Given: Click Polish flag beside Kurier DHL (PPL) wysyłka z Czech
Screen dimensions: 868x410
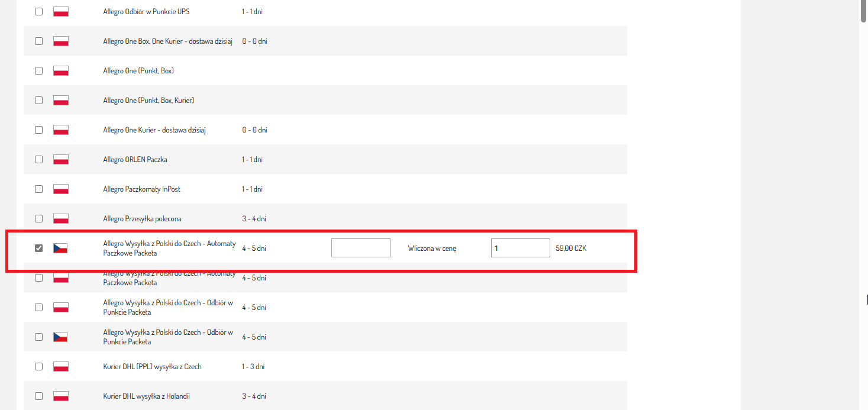Looking at the screenshot, I should coord(60,366).
